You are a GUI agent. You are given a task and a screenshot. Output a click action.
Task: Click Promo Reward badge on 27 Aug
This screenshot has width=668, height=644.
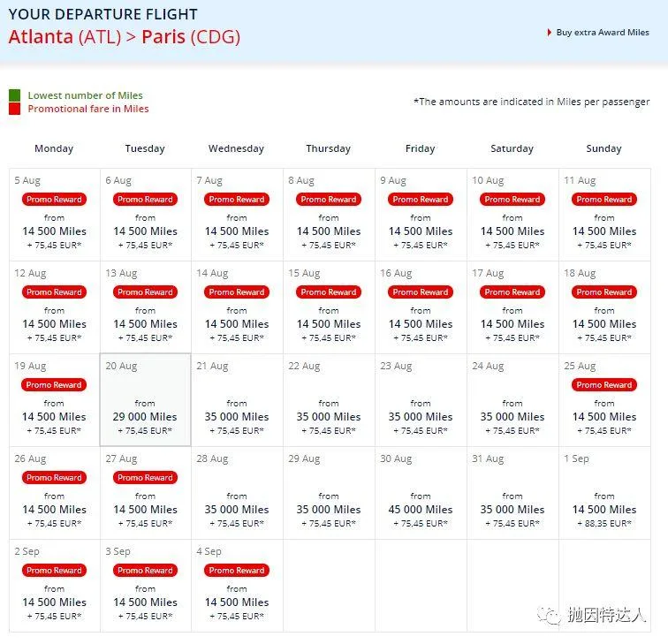pos(146,478)
